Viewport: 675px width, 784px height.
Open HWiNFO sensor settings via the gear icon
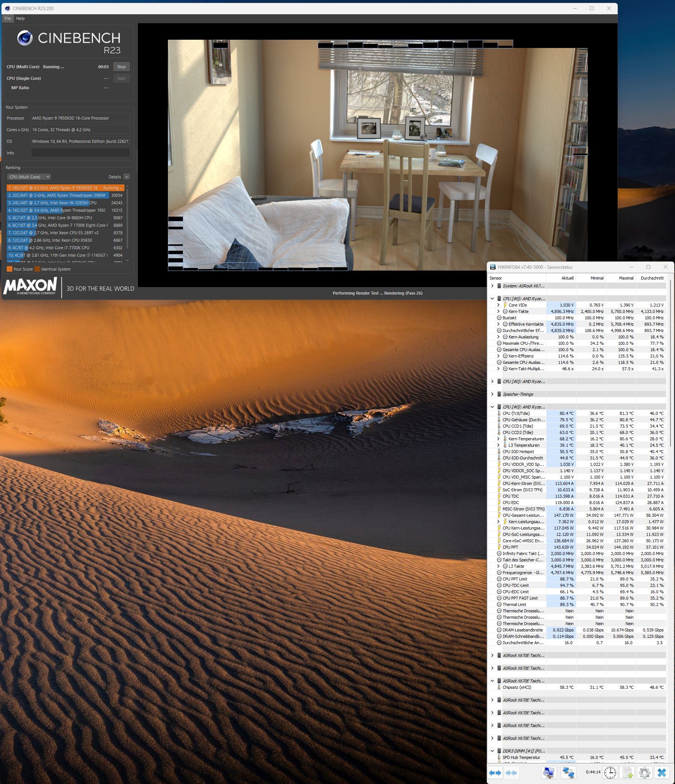644,772
